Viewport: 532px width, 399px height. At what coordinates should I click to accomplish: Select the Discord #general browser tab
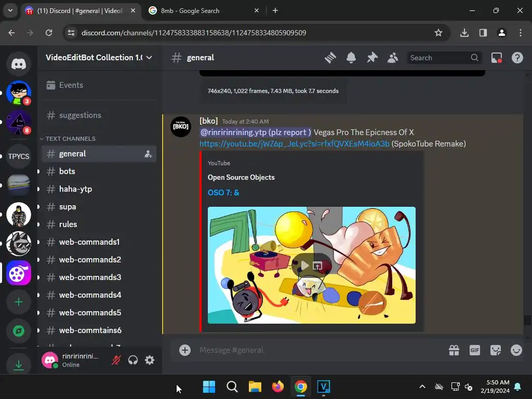(81, 11)
